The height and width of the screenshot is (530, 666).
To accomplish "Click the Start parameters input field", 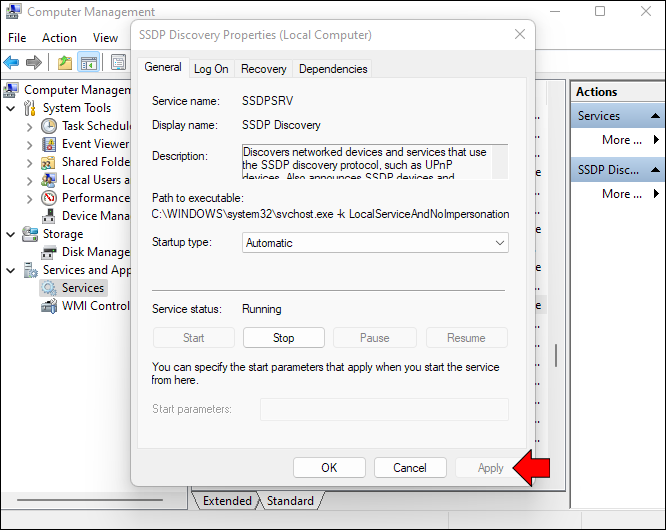I will pos(384,409).
